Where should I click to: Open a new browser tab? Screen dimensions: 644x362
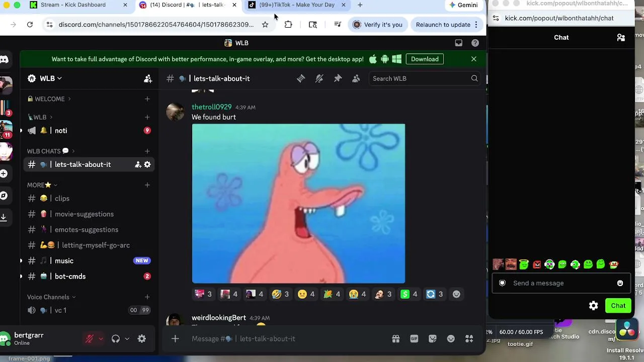point(360,5)
